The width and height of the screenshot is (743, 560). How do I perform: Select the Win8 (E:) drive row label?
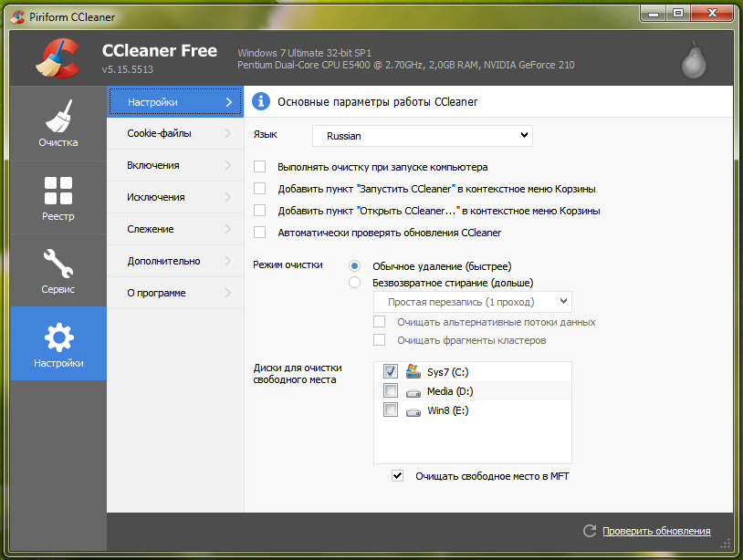click(x=448, y=410)
